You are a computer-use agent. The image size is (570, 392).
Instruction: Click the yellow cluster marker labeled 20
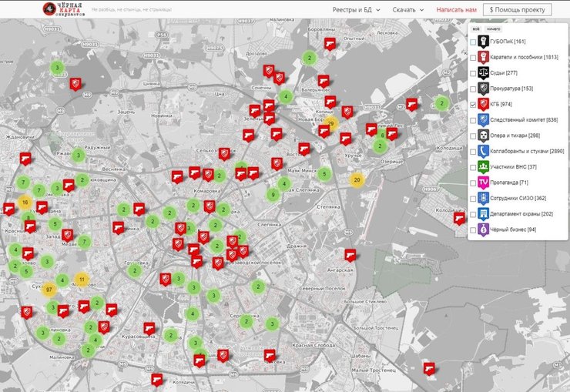pos(357,179)
